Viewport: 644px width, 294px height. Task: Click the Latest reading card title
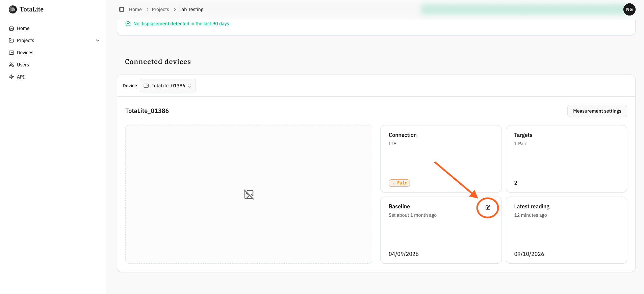[x=532, y=206]
